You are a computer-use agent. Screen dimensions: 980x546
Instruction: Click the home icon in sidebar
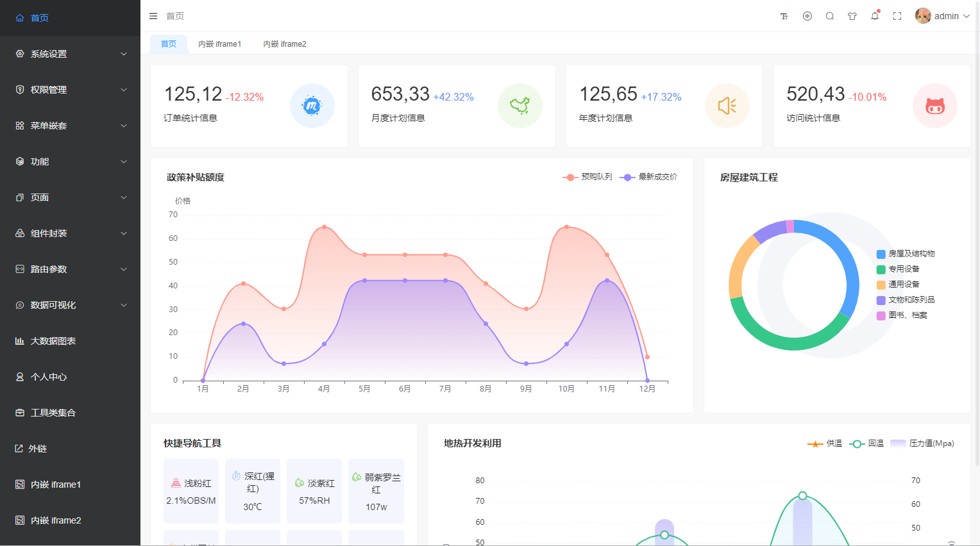pos(20,18)
